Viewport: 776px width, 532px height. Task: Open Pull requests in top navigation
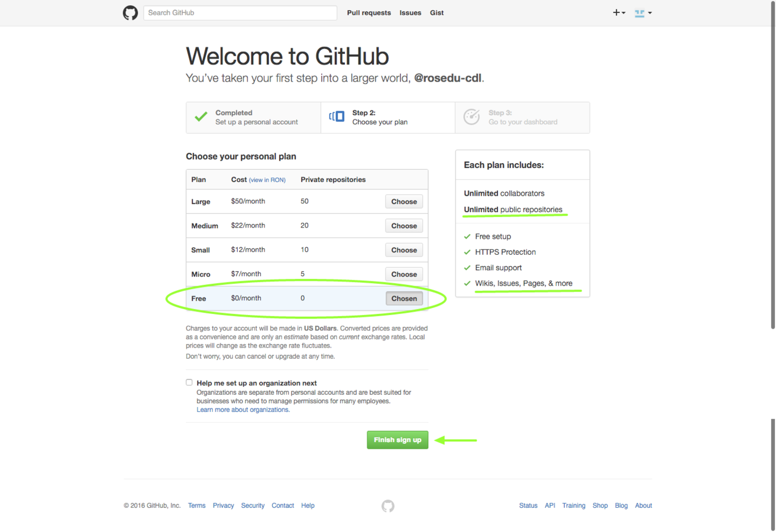369,13
